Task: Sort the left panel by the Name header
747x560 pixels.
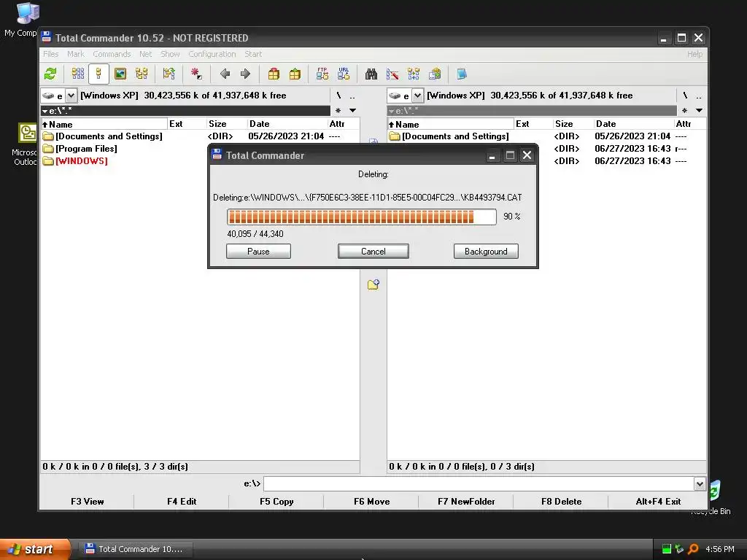Action: [104, 124]
